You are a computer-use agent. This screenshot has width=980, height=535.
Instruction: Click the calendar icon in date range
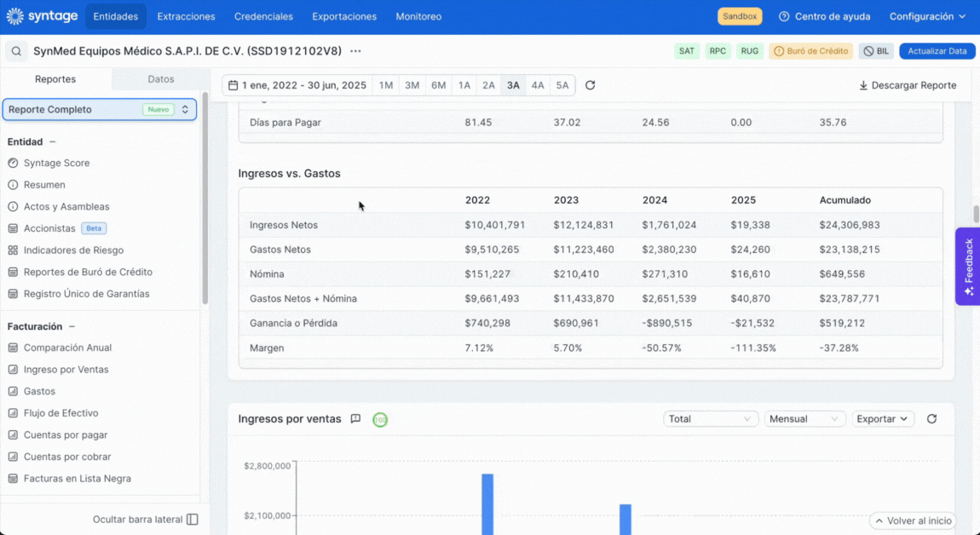point(233,85)
